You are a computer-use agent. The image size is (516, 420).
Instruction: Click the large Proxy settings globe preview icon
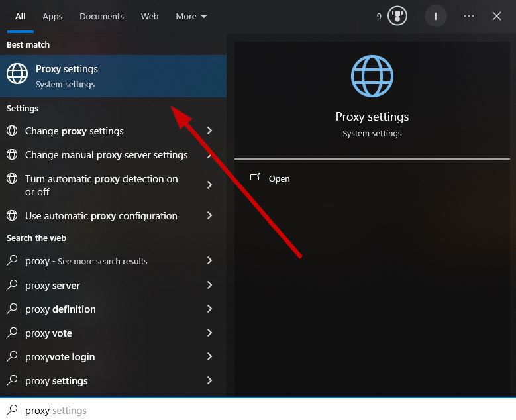372,76
